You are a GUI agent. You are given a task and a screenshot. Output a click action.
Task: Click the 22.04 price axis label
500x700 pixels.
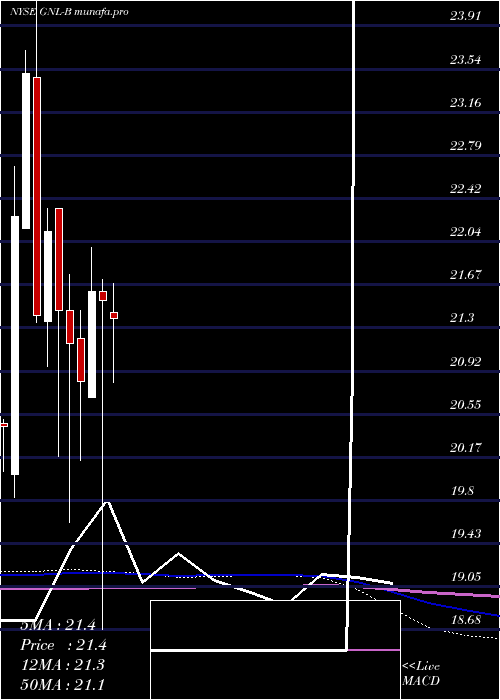(x=466, y=232)
